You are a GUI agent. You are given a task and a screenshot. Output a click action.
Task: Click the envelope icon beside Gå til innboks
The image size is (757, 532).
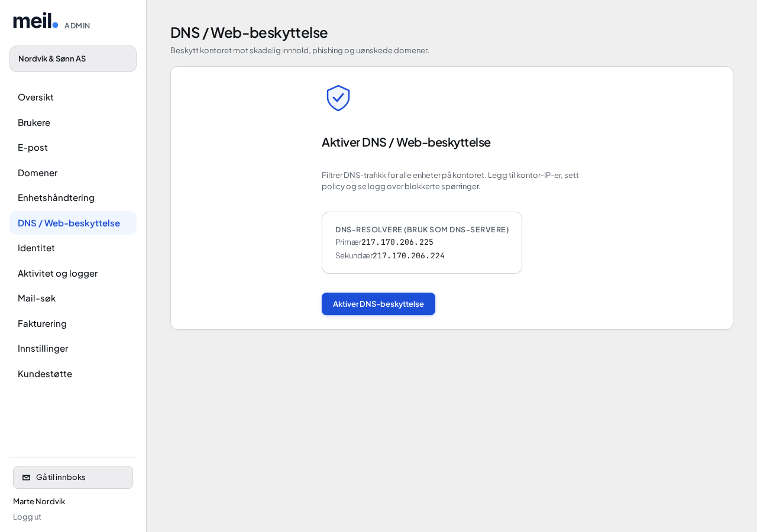click(x=26, y=478)
